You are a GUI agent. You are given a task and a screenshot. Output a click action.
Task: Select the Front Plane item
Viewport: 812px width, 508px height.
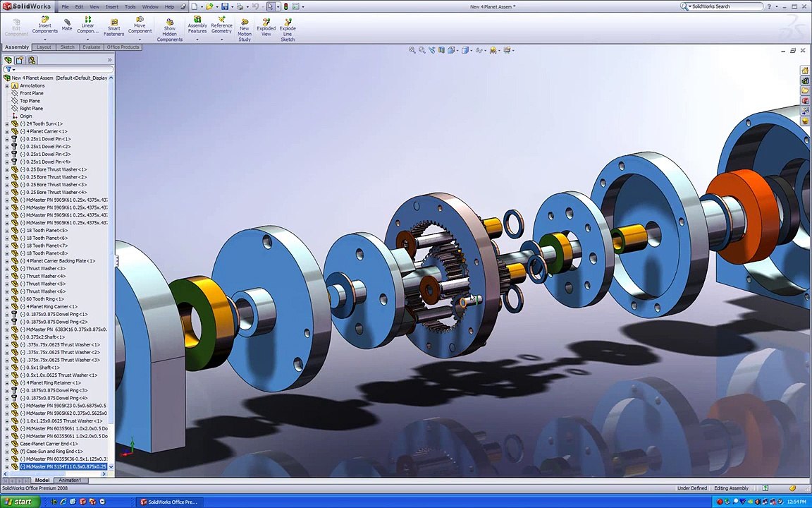(x=32, y=93)
